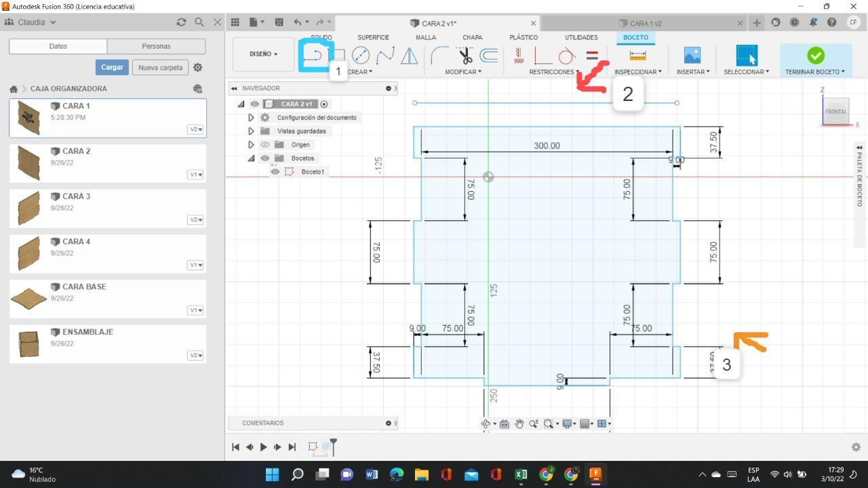Show the Origen folder
This screenshot has height=488, width=868.
pyautogui.click(x=265, y=144)
